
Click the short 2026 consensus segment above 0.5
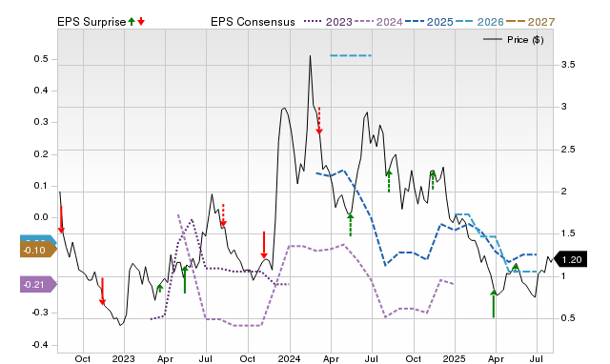tap(351, 55)
